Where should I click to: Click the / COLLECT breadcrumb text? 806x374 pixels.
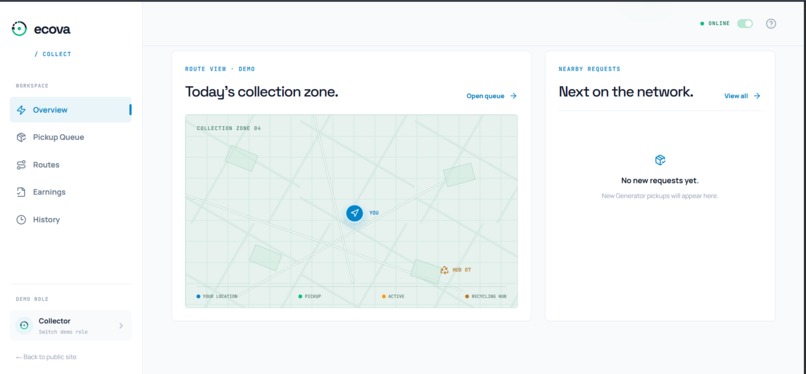point(53,54)
